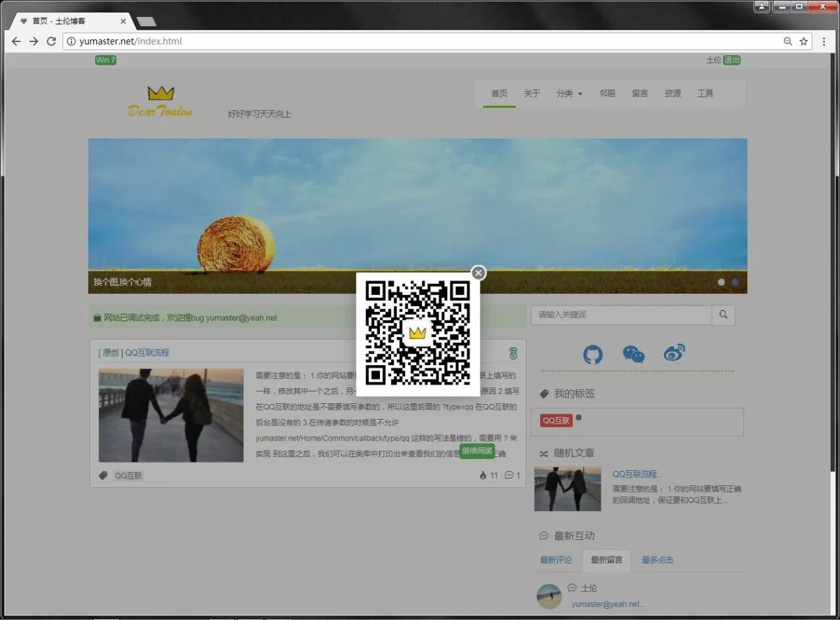The width and height of the screenshot is (840, 620).
Task: Click the WeChat icon in the sidebar
Action: click(634, 355)
